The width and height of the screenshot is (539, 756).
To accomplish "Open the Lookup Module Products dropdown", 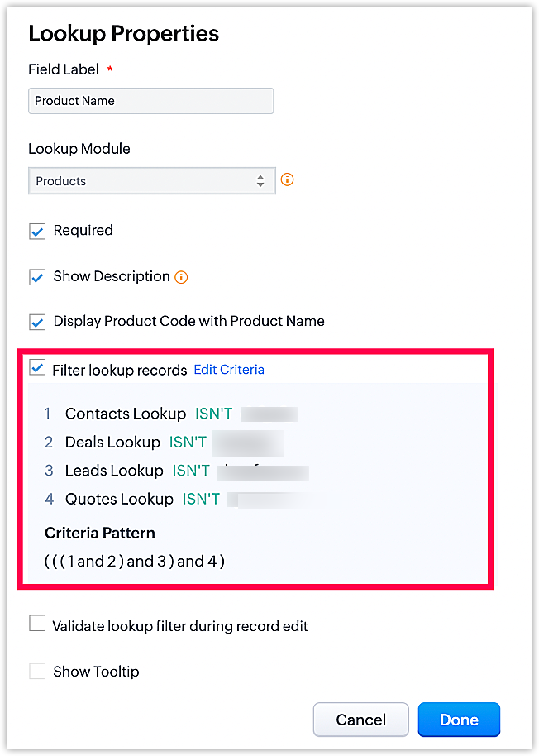I will coord(152,181).
